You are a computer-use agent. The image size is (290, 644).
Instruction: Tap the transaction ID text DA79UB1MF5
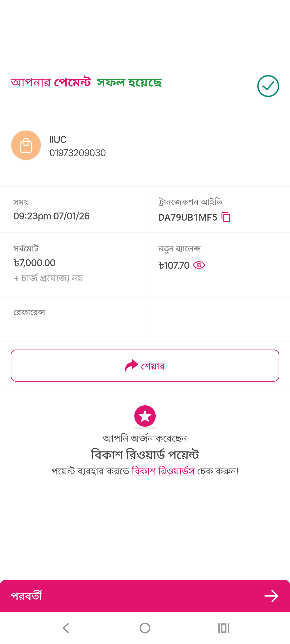(188, 218)
